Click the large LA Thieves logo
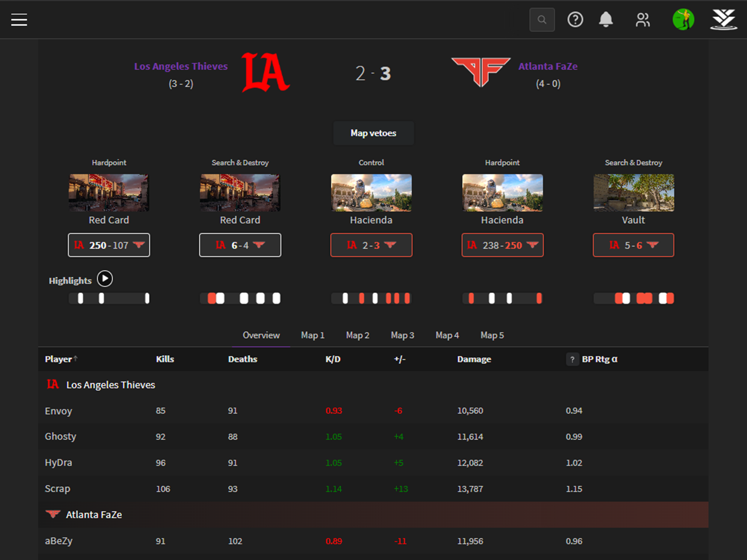This screenshot has height=560, width=747. 265,72
